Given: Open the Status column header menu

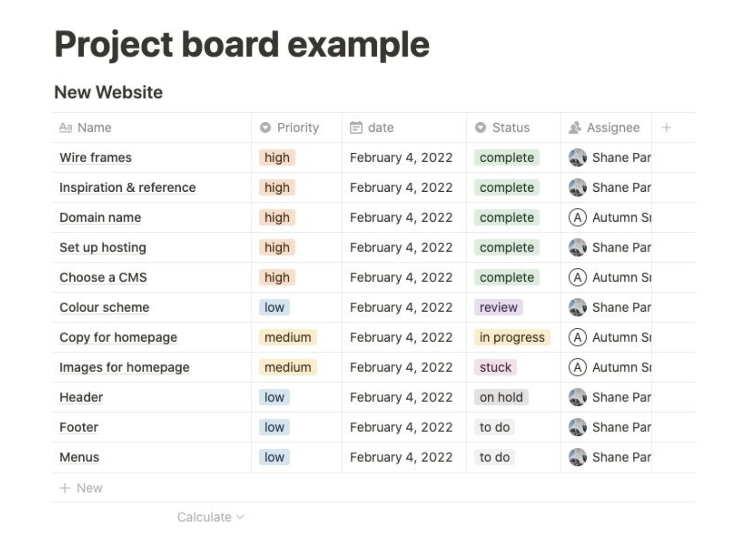Looking at the screenshot, I should (x=513, y=127).
